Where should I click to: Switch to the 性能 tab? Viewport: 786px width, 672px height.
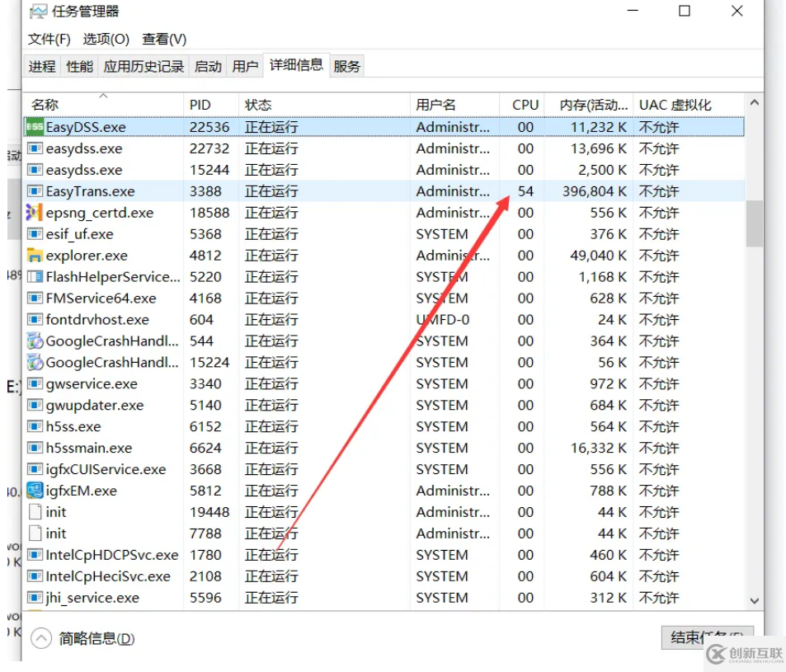pyautogui.click(x=80, y=66)
